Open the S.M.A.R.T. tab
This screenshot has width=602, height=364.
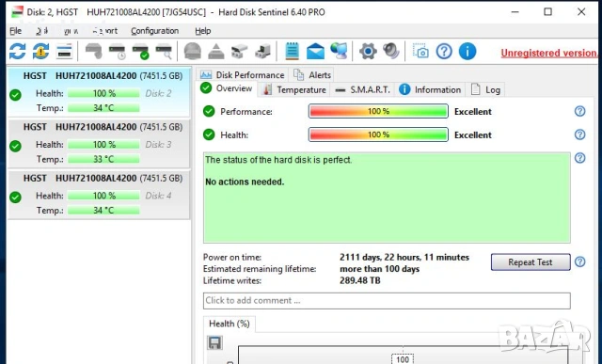362,90
